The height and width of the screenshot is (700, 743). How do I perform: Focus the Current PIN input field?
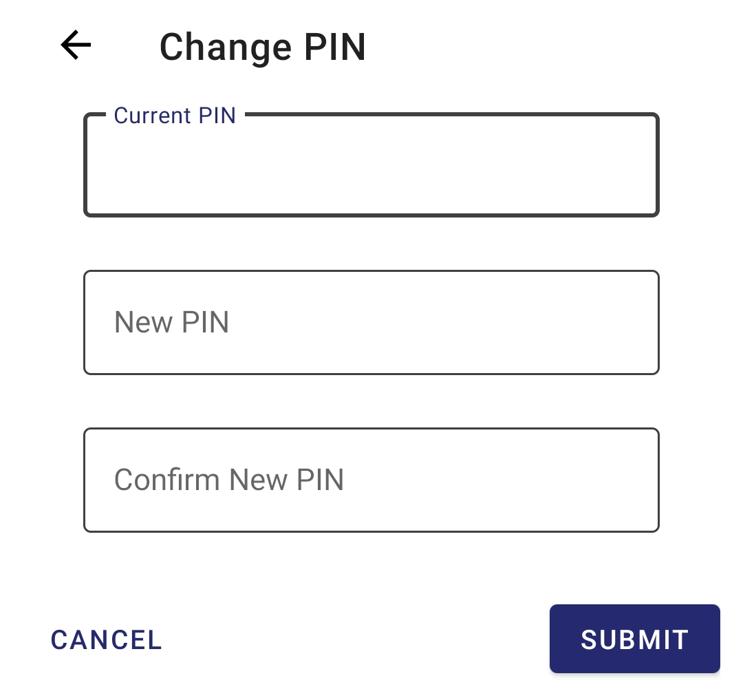tap(371, 166)
